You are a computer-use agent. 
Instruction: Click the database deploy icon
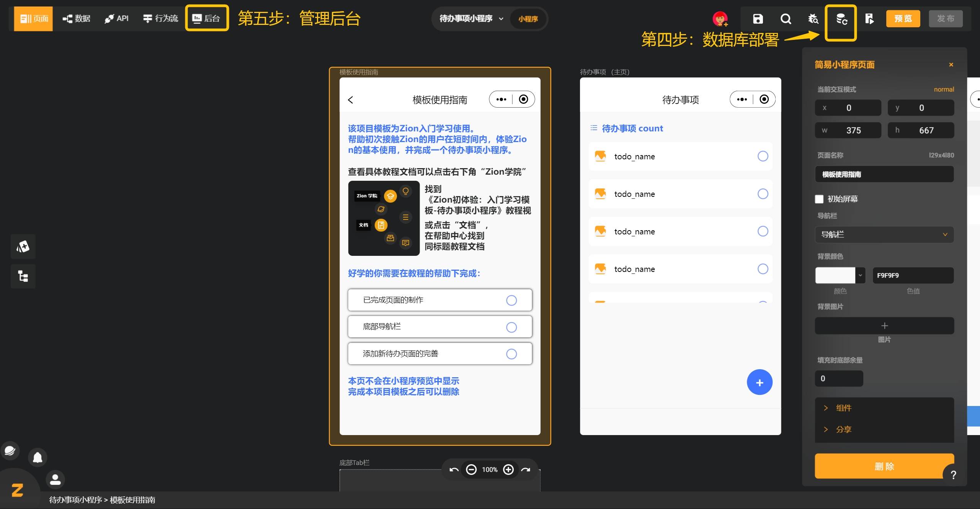(x=841, y=19)
